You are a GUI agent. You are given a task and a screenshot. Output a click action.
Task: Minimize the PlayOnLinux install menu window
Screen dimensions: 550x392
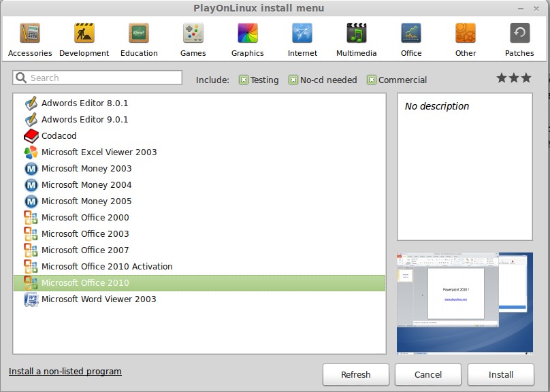pos(521,9)
